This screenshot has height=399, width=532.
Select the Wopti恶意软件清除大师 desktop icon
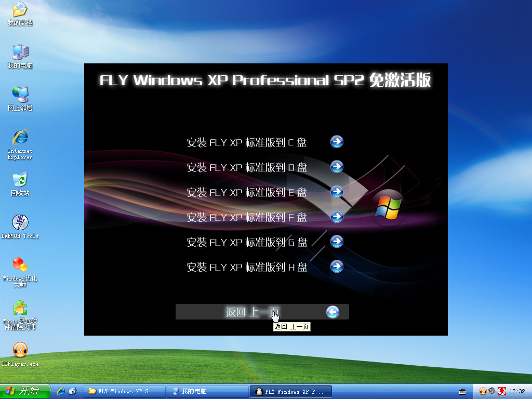tap(20, 315)
